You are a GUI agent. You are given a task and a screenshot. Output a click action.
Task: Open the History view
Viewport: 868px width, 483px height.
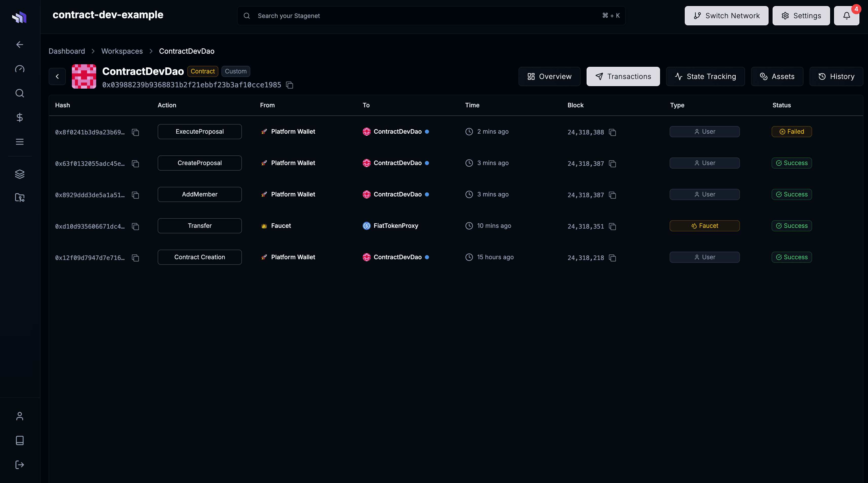[836, 76]
